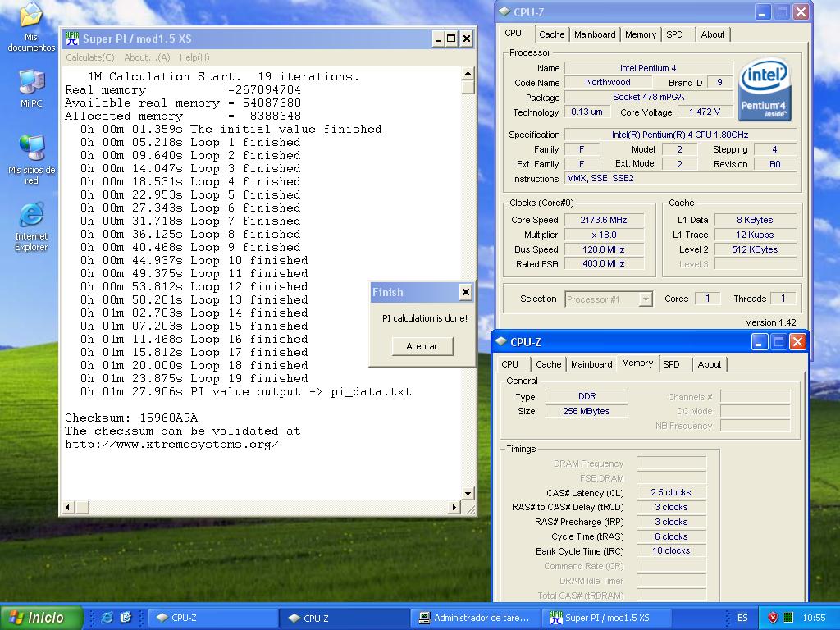This screenshot has width=840, height=630.
Task: Switch to Memory tab in upper CPU-Z
Action: [x=641, y=34]
